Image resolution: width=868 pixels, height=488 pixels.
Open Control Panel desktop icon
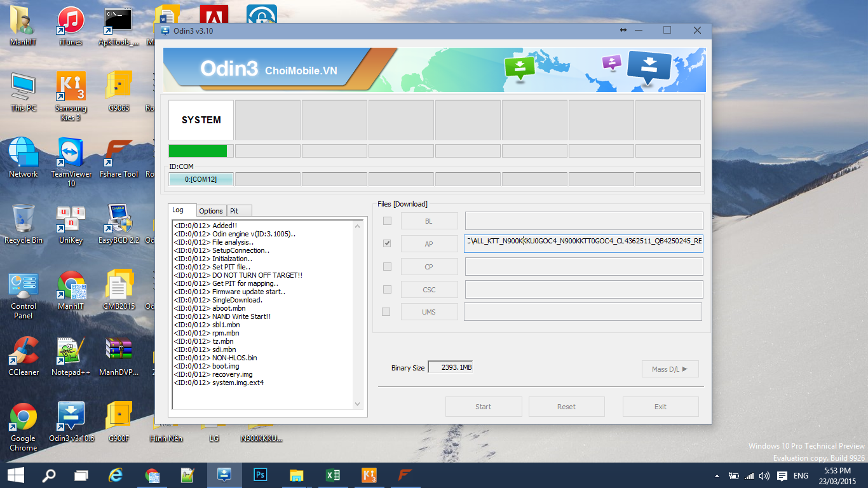pos(23,295)
